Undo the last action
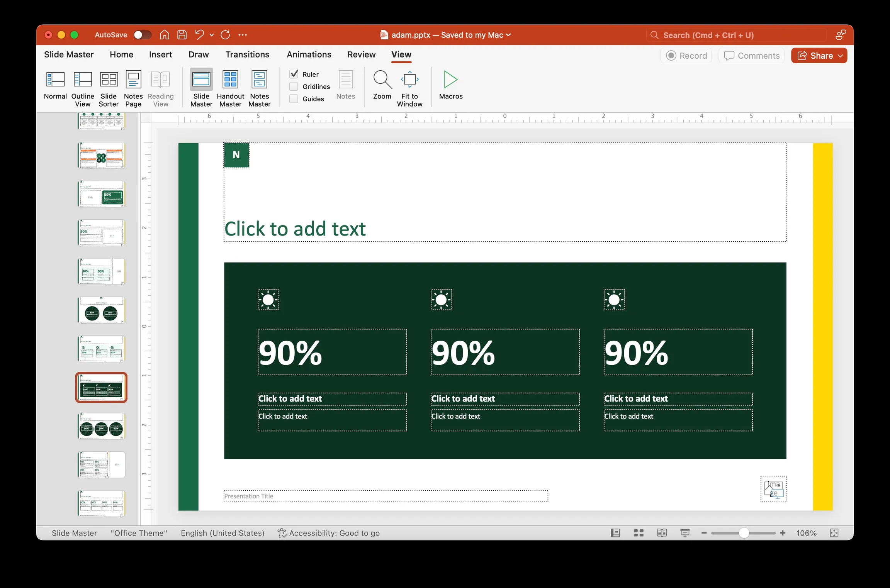Screen dimensions: 890x588 199,35
